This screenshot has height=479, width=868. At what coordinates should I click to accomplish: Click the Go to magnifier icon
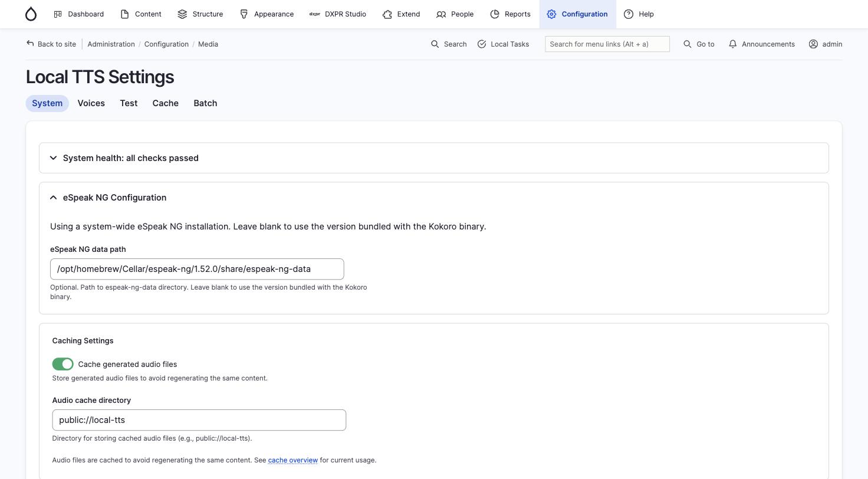[688, 44]
